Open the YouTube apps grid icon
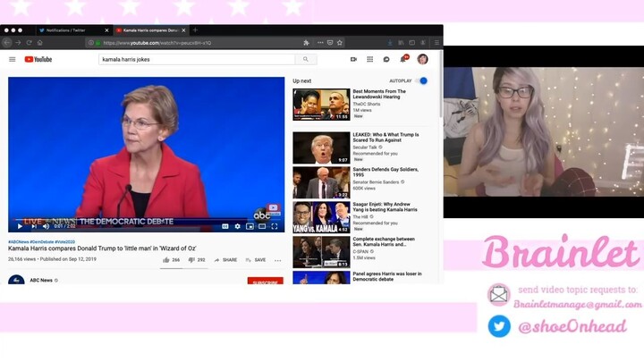 coord(370,60)
